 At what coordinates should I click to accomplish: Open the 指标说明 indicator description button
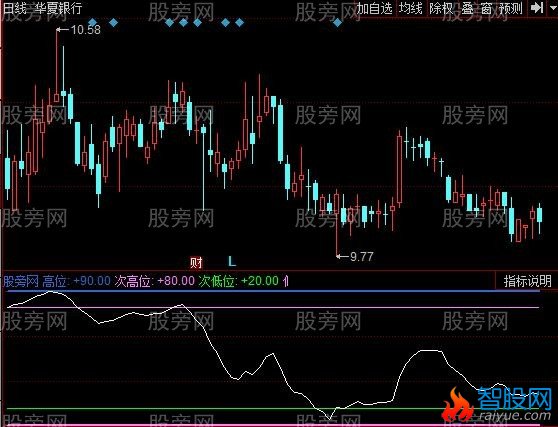coord(527,281)
